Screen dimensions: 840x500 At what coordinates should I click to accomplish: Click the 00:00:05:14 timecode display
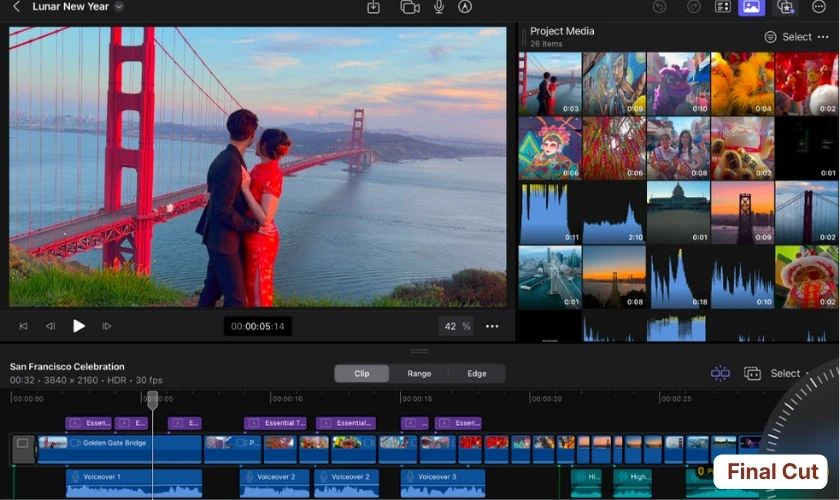coord(258,326)
